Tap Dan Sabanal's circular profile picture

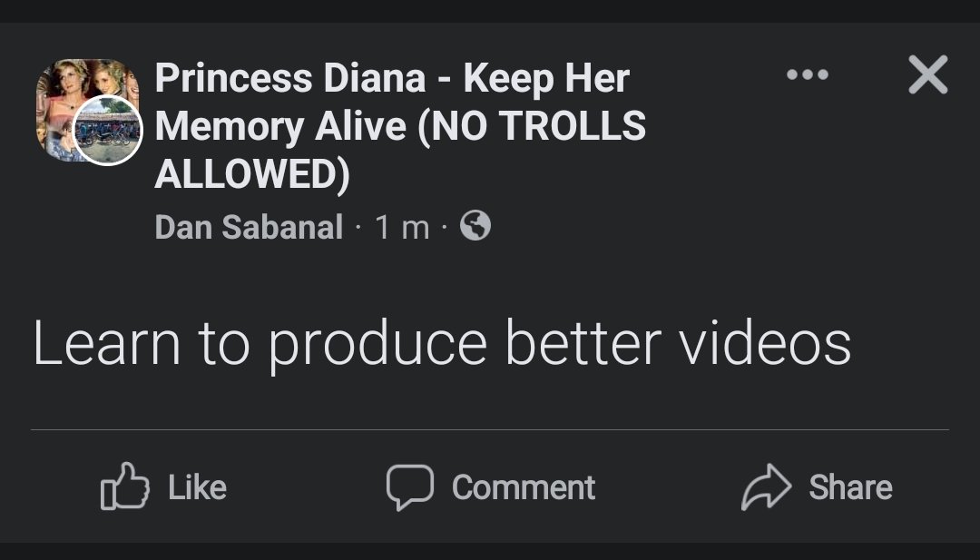click(107, 131)
